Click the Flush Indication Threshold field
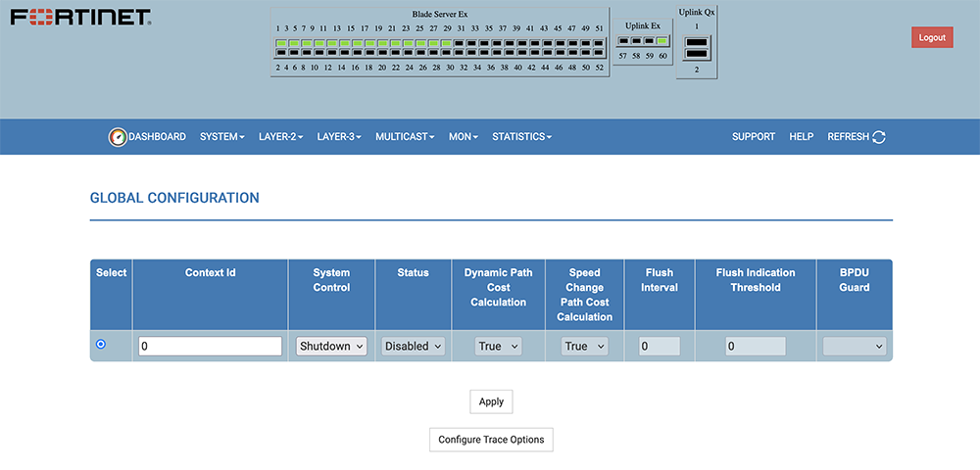The width and height of the screenshot is (980, 470). tap(756, 346)
